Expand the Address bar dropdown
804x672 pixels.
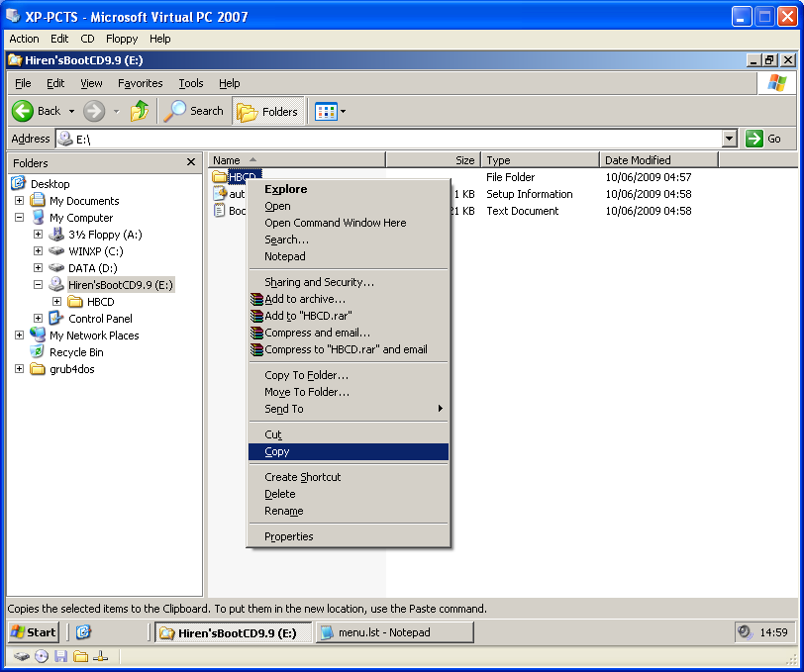coord(730,139)
